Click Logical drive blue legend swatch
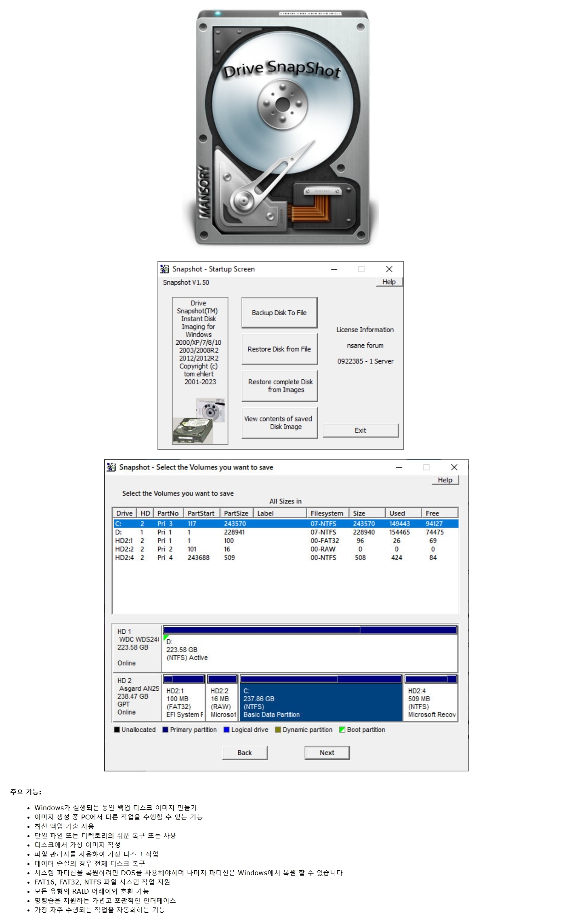The image size is (573, 924). click(x=227, y=730)
